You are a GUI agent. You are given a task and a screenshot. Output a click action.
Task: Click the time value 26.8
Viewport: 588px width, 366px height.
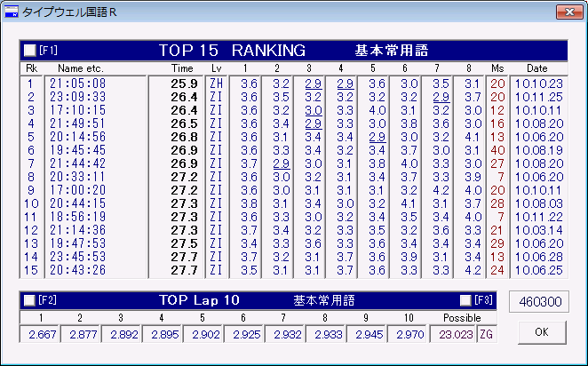coord(184,137)
